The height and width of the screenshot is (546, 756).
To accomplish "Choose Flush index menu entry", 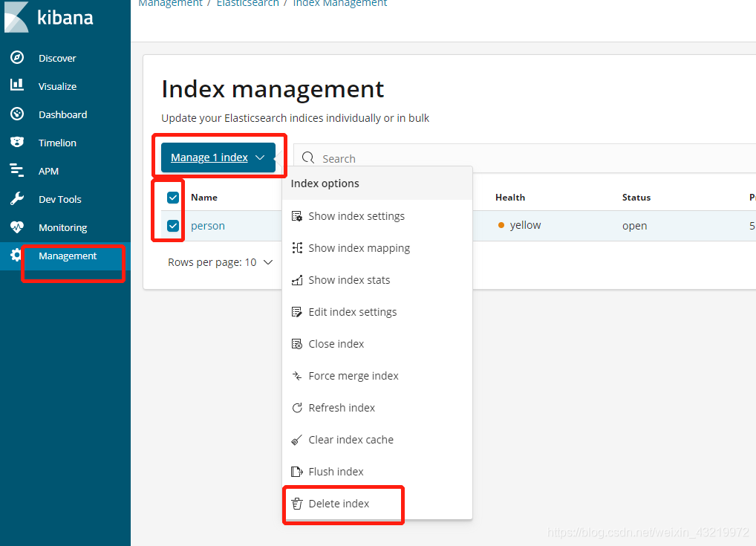I will click(377, 472).
